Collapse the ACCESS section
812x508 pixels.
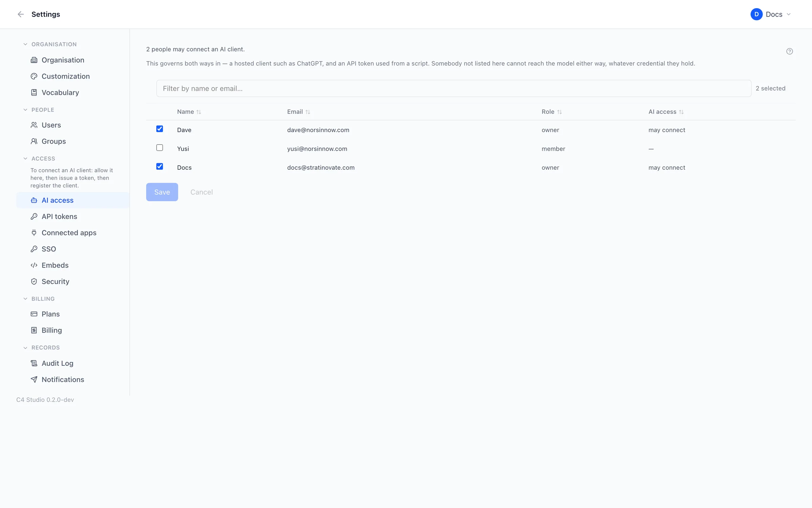(25, 158)
